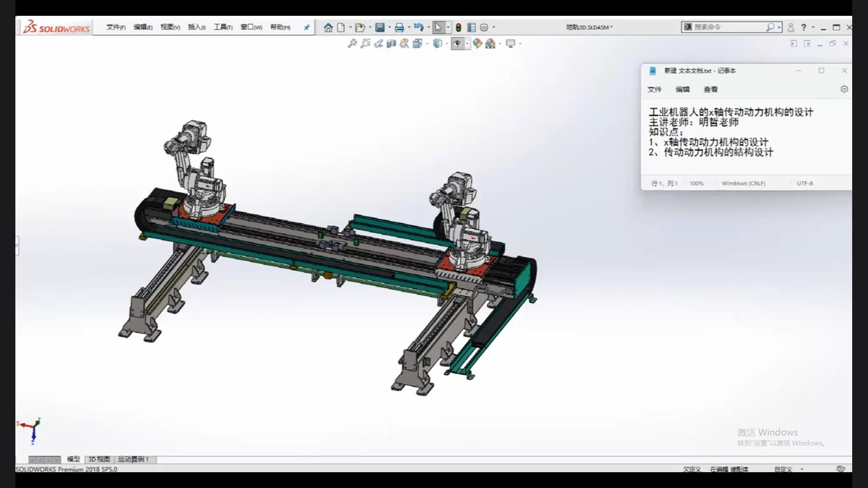The width and height of the screenshot is (868, 488).
Task: Expand the Hide/Show Items dropdown arrow
Action: (x=467, y=44)
